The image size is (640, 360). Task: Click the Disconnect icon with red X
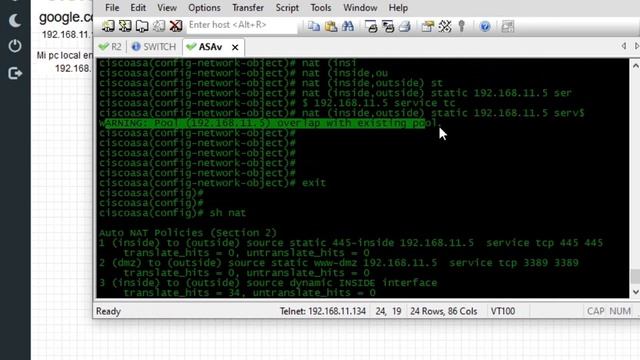(176, 26)
